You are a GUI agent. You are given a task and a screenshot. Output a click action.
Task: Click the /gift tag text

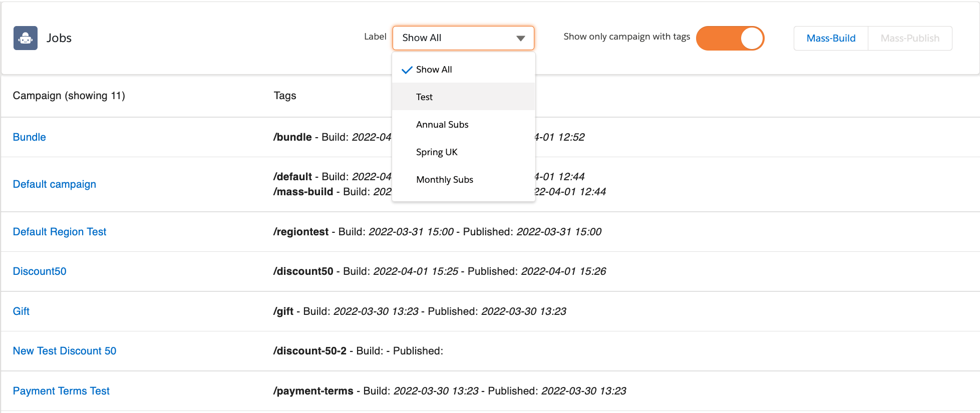tap(283, 311)
